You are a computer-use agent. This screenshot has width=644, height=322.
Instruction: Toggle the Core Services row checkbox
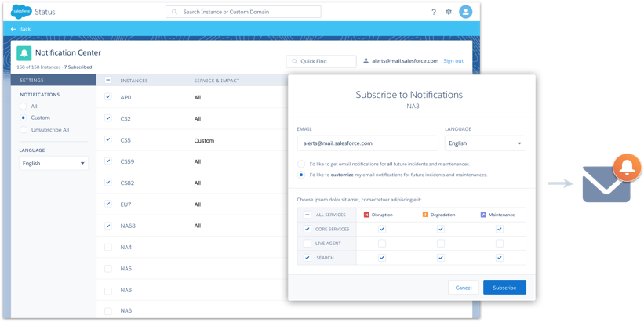coord(307,229)
